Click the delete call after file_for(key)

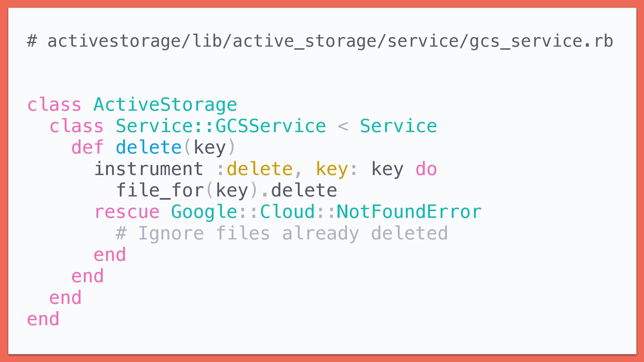pyautogui.click(x=304, y=190)
